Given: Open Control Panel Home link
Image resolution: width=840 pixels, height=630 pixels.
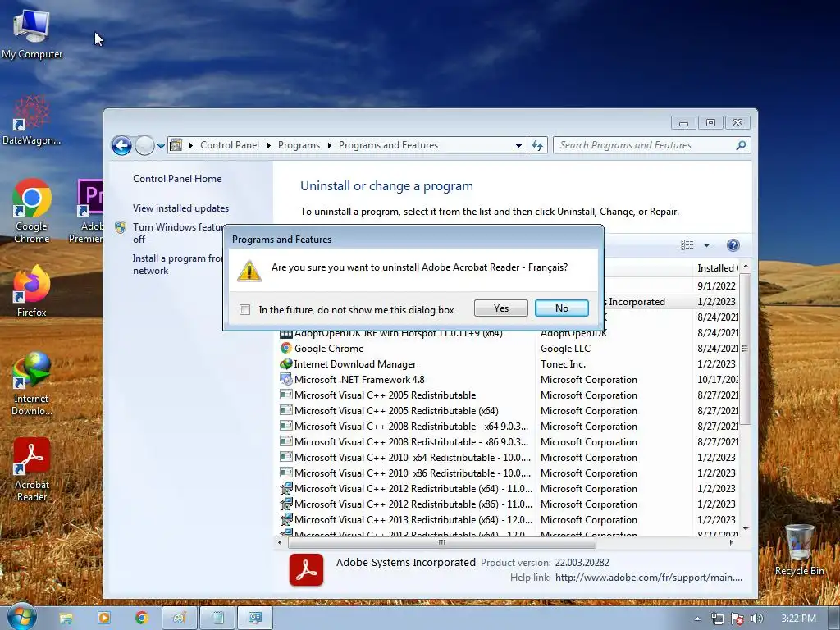Looking at the screenshot, I should point(177,178).
